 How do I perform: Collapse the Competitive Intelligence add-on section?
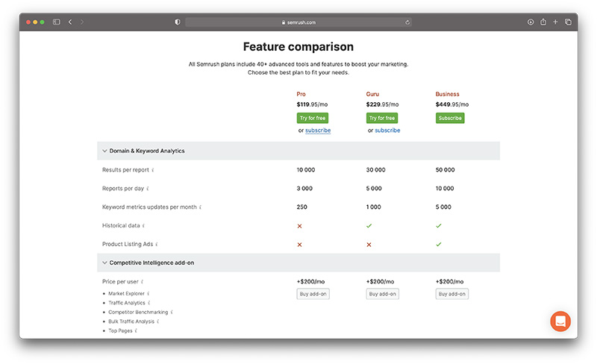(x=105, y=263)
